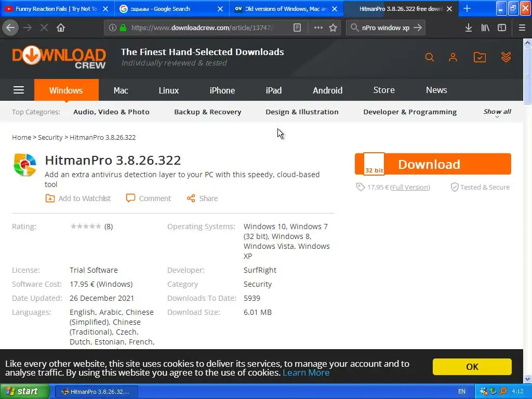Open Backup & Recovery category
This screenshot has width=532, height=399.
[208, 112]
